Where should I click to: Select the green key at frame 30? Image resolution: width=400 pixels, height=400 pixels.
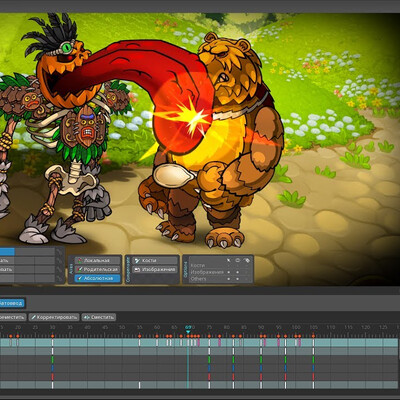click(52, 360)
